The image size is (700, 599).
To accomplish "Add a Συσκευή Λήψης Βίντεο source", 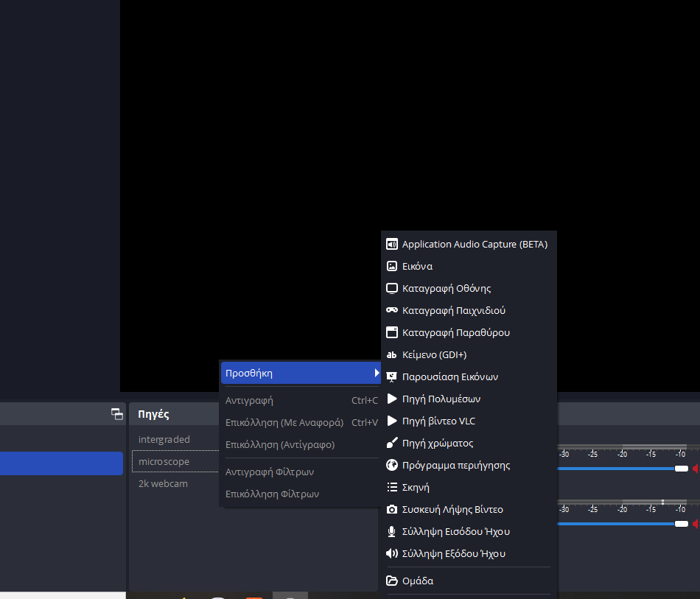I will (x=469, y=509).
